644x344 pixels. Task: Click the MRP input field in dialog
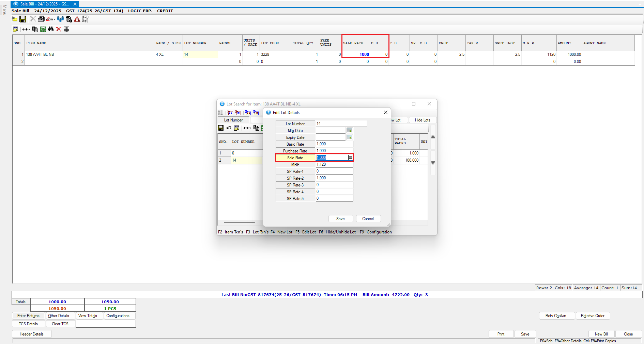[334, 164]
